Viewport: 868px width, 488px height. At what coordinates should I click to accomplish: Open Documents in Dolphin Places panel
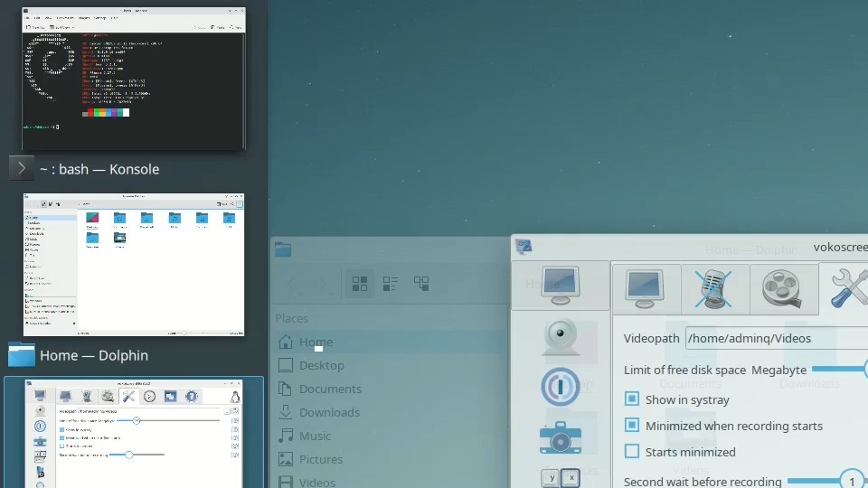tap(329, 389)
